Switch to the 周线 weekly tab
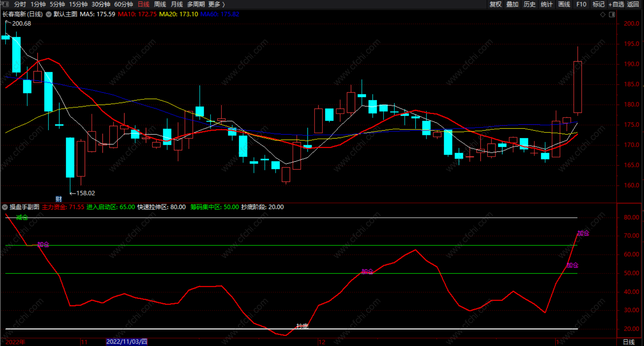 pos(160,4)
